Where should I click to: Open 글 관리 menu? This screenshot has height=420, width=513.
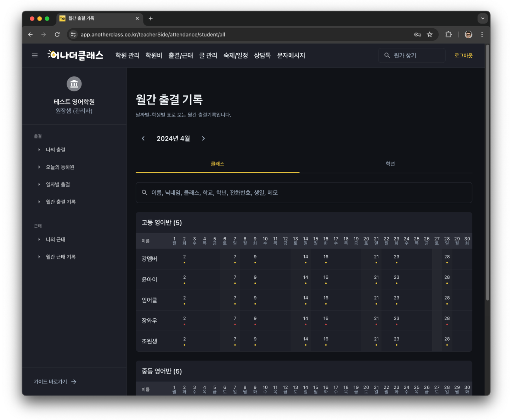point(208,55)
